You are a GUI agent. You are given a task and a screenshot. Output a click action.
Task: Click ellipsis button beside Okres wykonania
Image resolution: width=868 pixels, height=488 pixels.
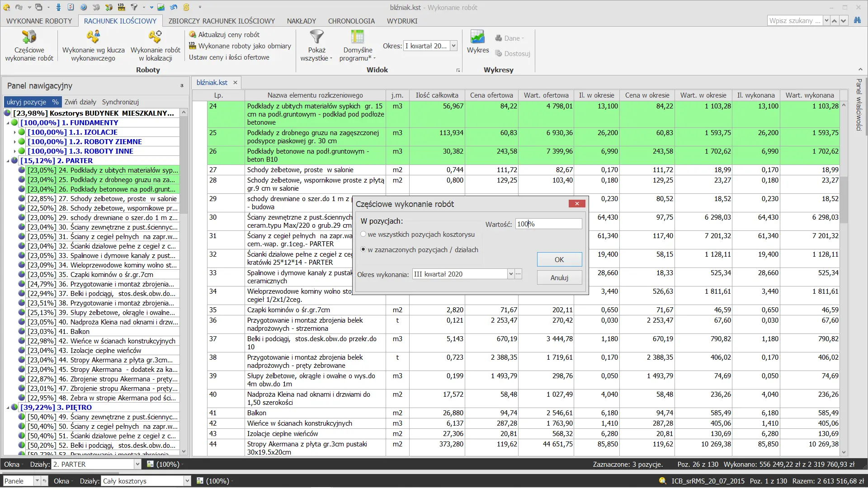518,274
